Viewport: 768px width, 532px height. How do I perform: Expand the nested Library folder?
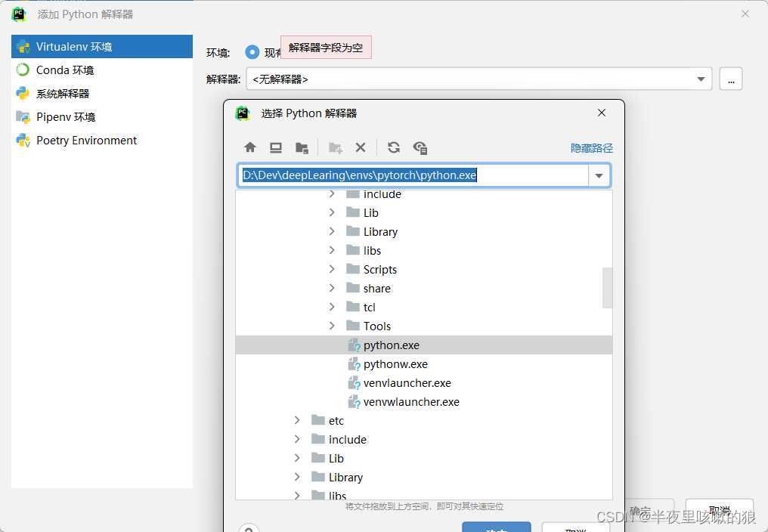click(x=332, y=231)
